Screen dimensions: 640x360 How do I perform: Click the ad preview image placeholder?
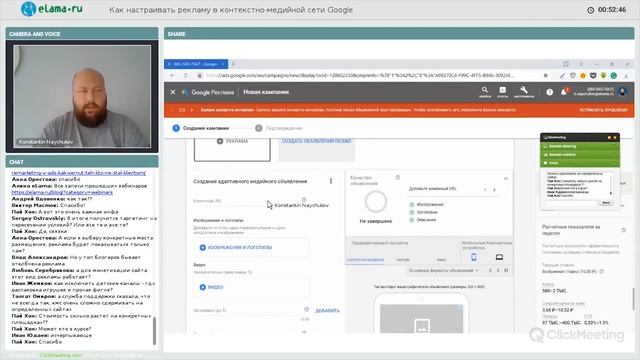click(421, 319)
